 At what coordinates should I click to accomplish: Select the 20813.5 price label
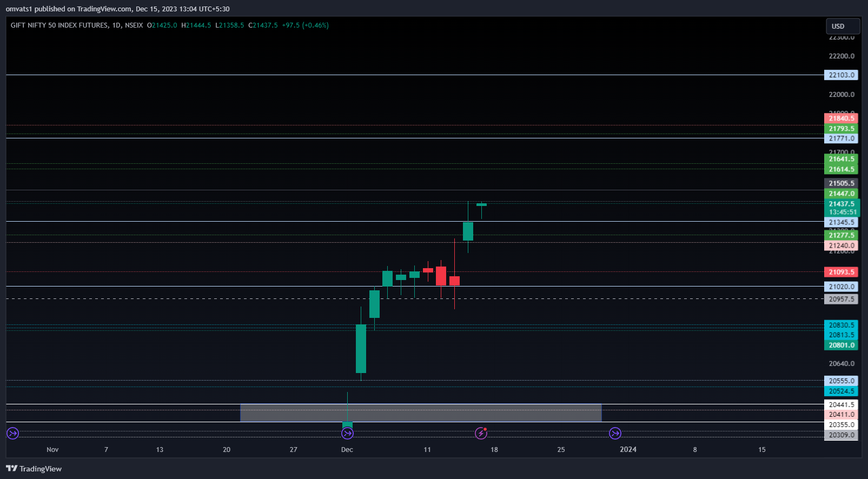841,335
